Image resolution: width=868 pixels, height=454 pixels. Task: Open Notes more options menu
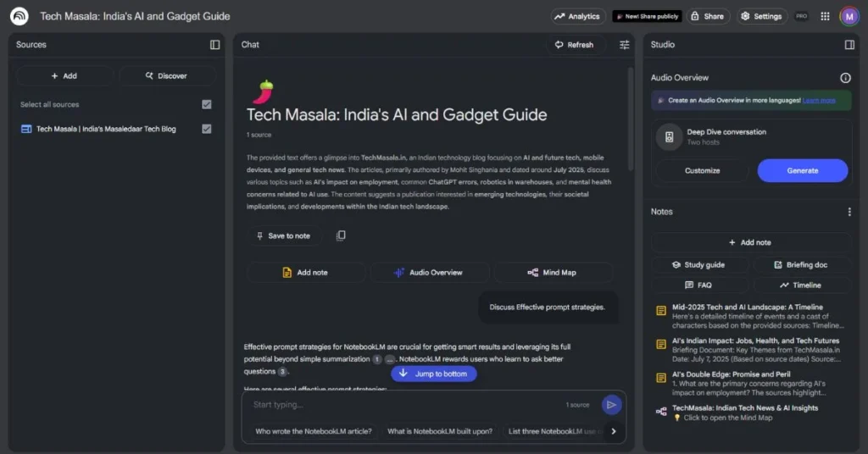(x=849, y=212)
